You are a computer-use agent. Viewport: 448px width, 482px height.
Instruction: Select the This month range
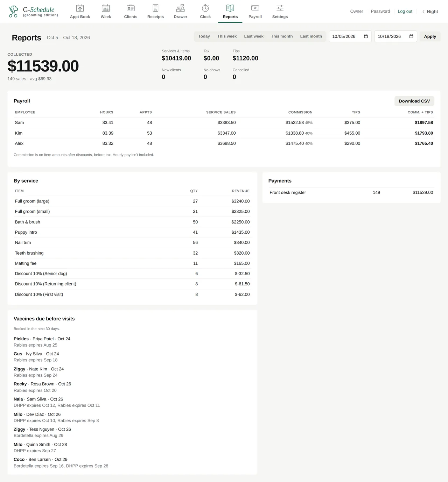tap(282, 36)
